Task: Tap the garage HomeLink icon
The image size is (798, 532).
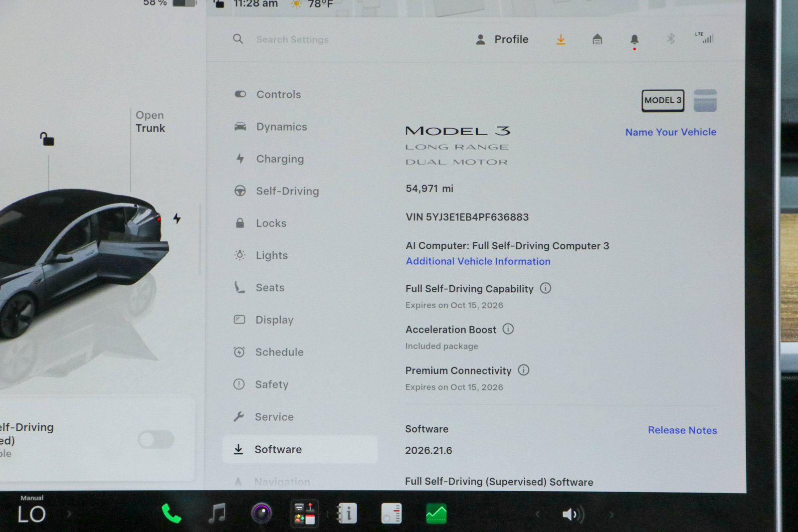Action: (x=597, y=39)
